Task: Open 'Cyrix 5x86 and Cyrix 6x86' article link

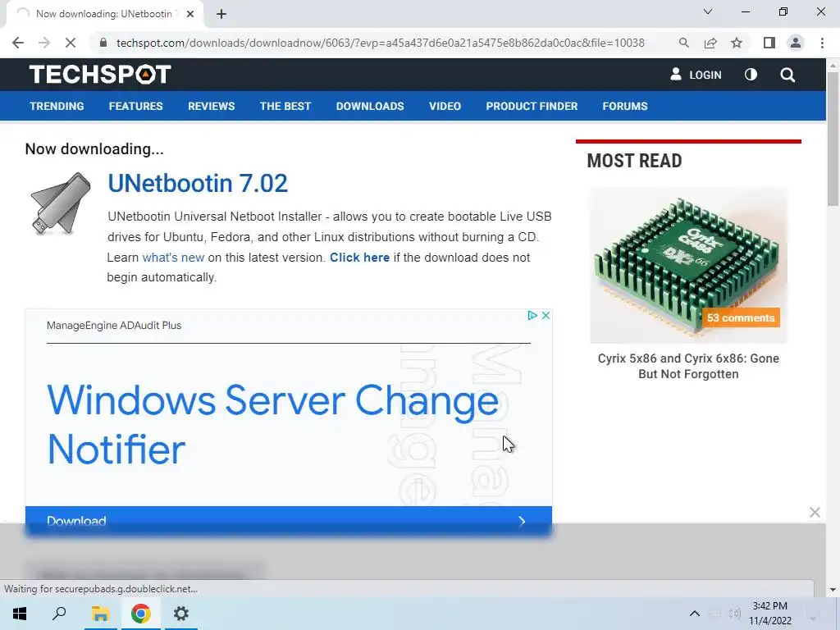Action: [688, 367]
